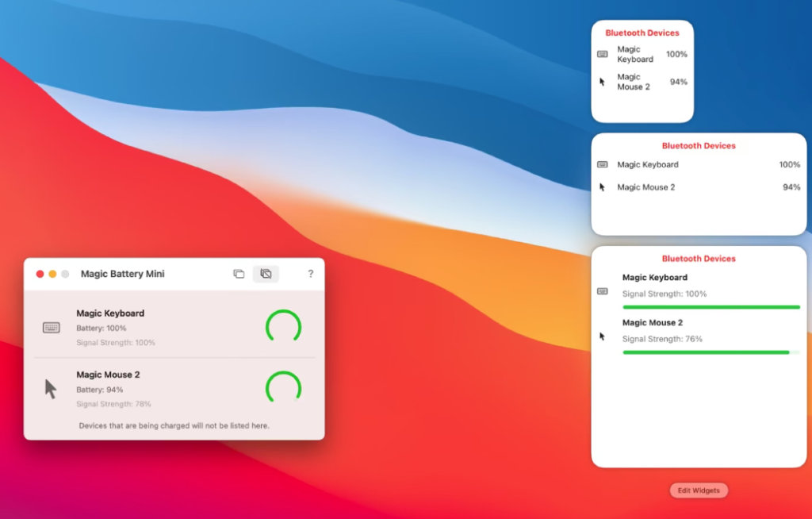Click Magic Keyboard signal strength bar in large widget
812x519 pixels.
(x=711, y=307)
